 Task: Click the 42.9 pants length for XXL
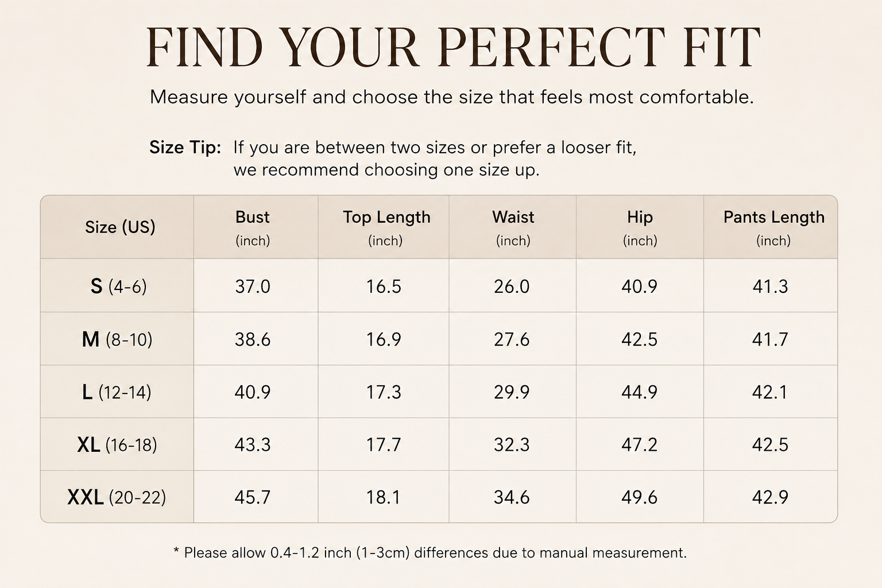(x=770, y=497)
